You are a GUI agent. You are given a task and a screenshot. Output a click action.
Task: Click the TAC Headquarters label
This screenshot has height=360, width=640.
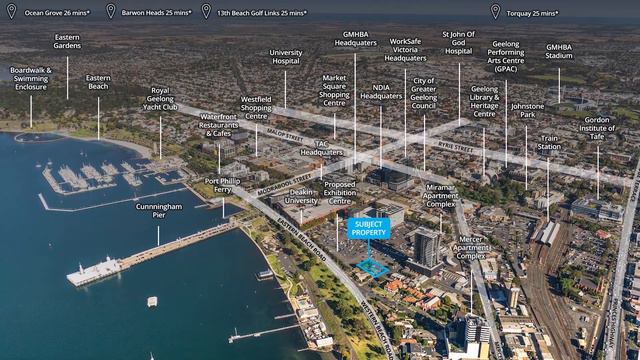coord(322,148)
